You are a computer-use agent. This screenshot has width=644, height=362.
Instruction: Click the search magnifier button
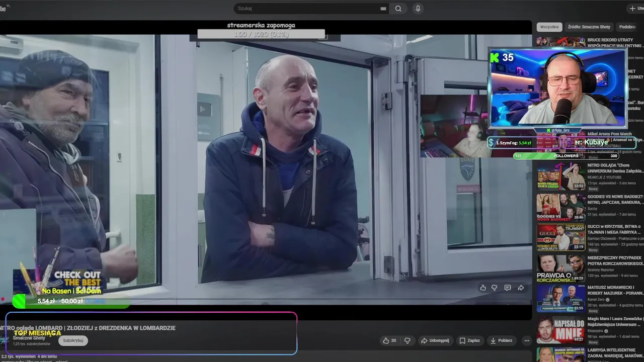click(x=398, y=9)
